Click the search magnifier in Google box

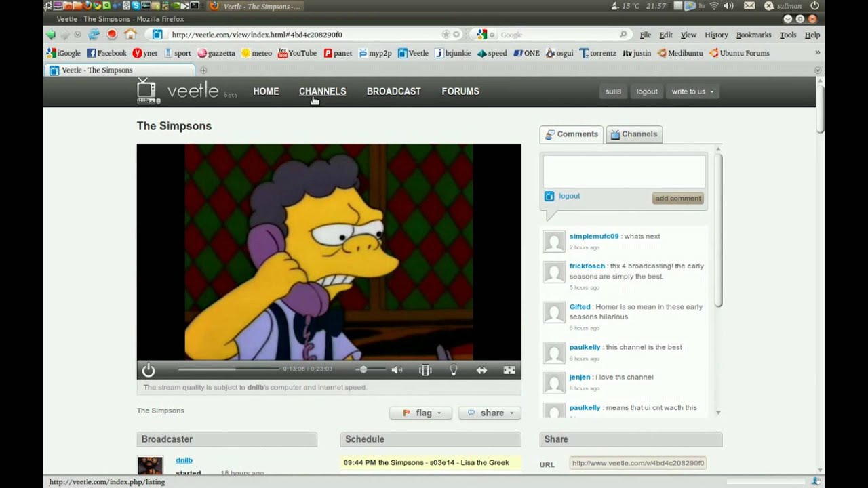(x=623, y=35)
